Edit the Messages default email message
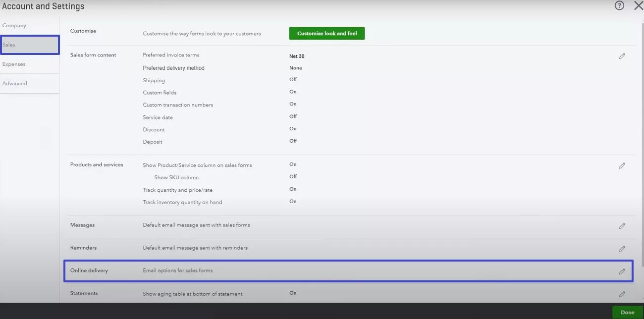This screenshot has height=319, width=644. coord(622,226)
